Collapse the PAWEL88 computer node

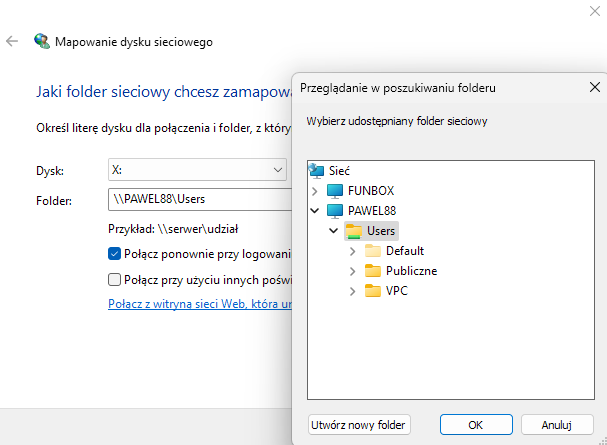point(316,211)
